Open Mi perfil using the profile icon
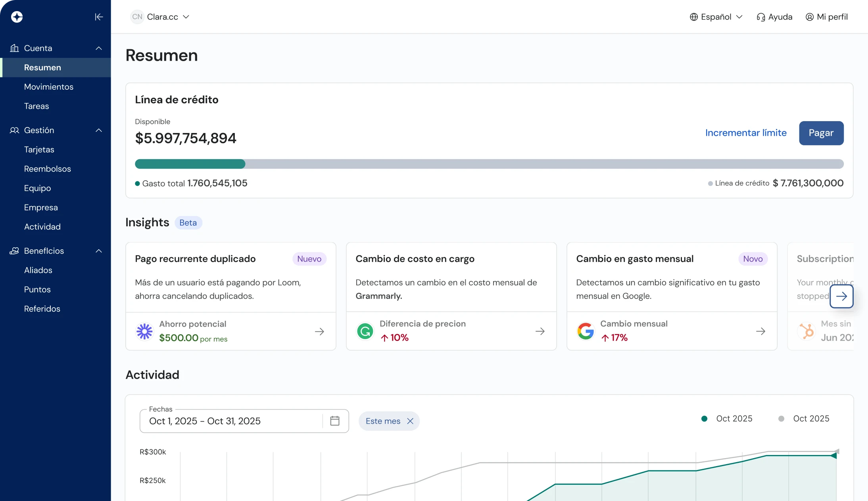Image resolution: width=868 pixels, height=501 pixels. coord(809,17)
